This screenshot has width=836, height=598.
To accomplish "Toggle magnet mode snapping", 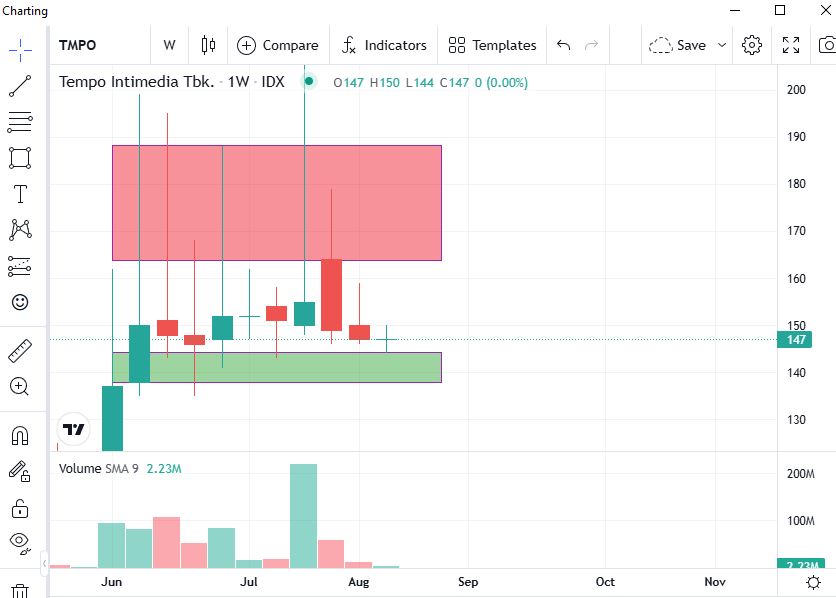I will click(20, 435).
